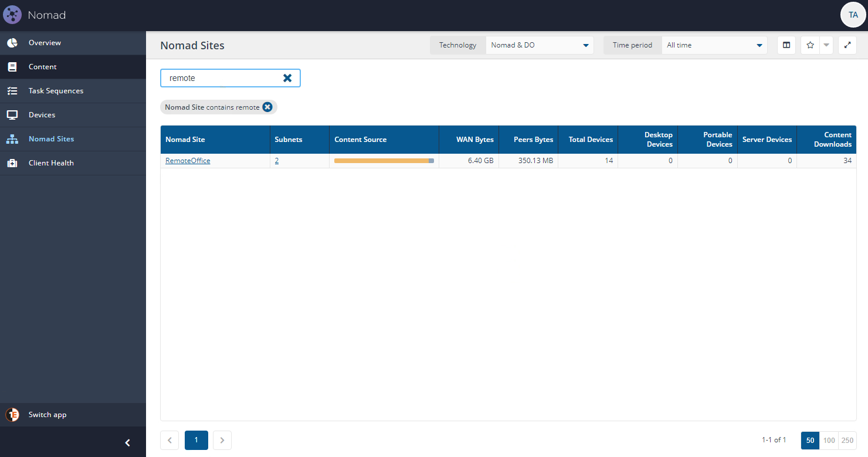Click the Overview pie chart icon
Screen dimensions: 868x457
[12, 43]
